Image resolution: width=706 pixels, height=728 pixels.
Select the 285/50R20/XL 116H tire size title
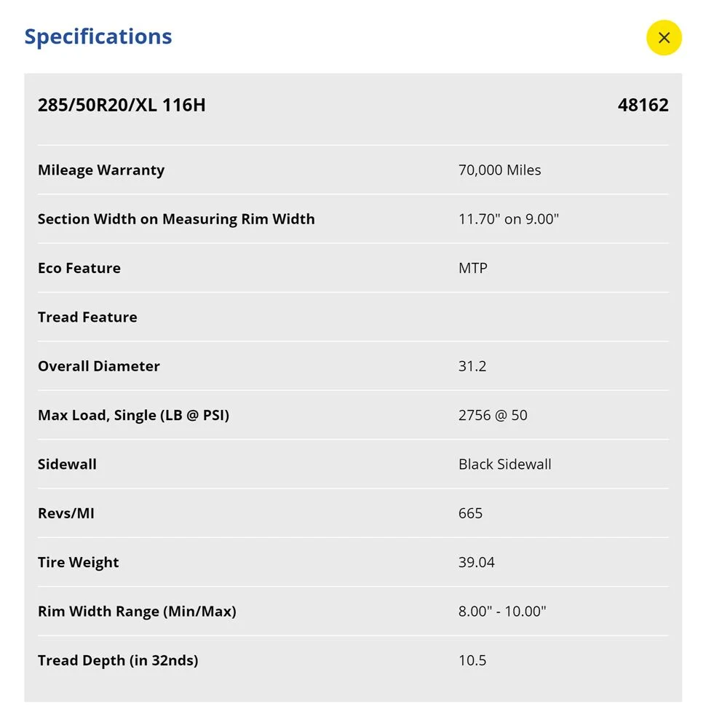[x=122, y=106]
